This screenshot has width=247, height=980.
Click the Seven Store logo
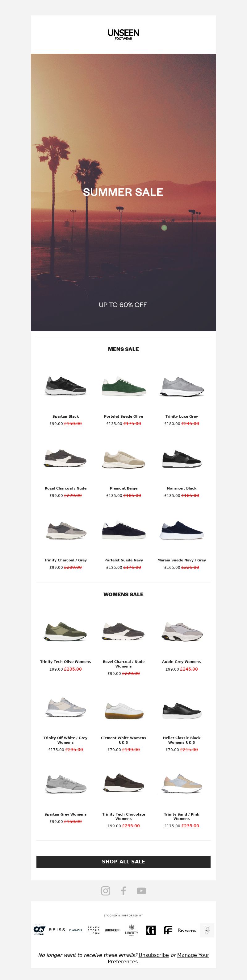pos(94,930)
